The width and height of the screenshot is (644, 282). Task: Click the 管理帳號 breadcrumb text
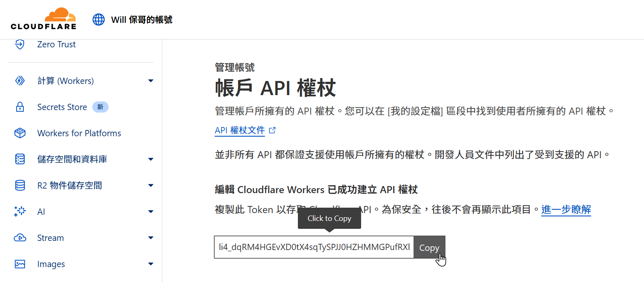tap(235, 67)
